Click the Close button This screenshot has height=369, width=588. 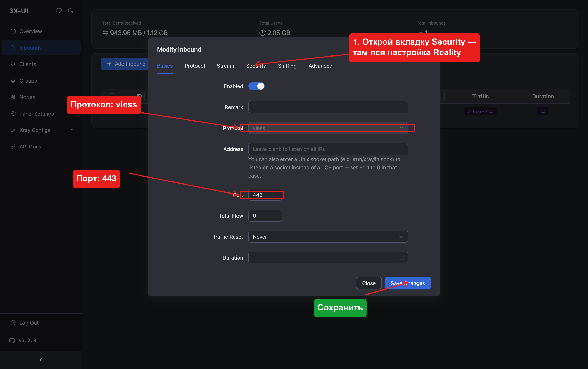369,283
